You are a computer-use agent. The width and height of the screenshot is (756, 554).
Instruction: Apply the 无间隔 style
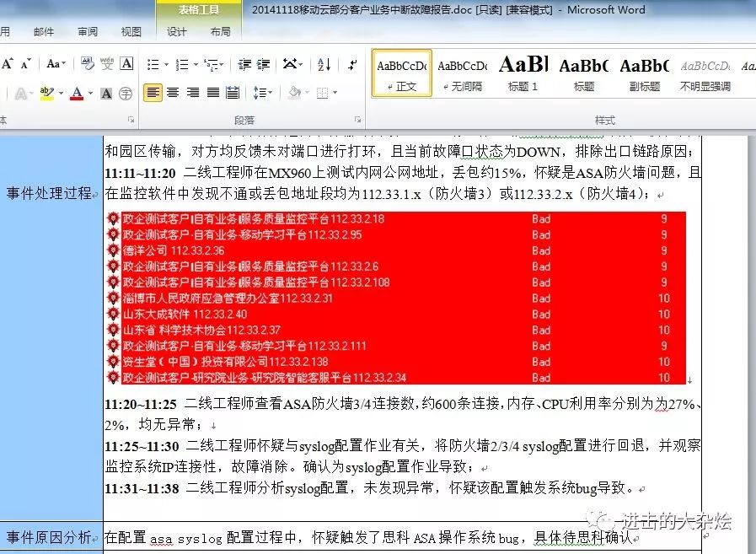(463, 73)
